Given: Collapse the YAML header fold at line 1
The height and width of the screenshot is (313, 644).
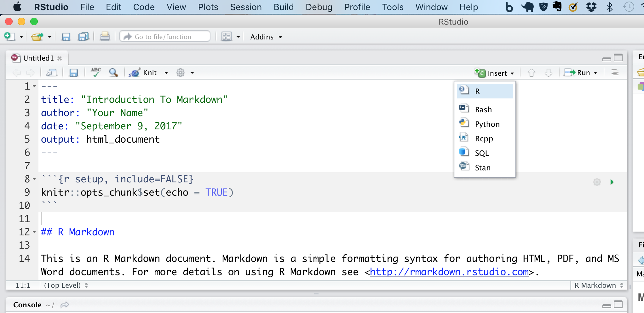Looking at the screenshot, I should coord(34,86).
